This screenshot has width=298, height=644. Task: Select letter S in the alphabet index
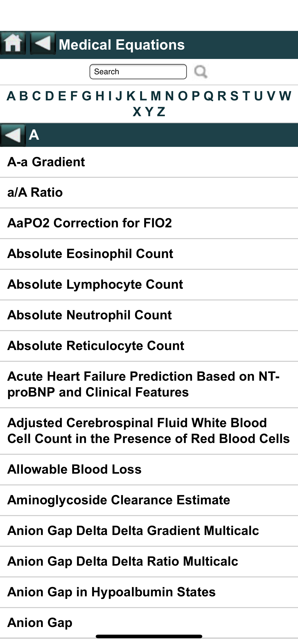(x=234, y=96)
